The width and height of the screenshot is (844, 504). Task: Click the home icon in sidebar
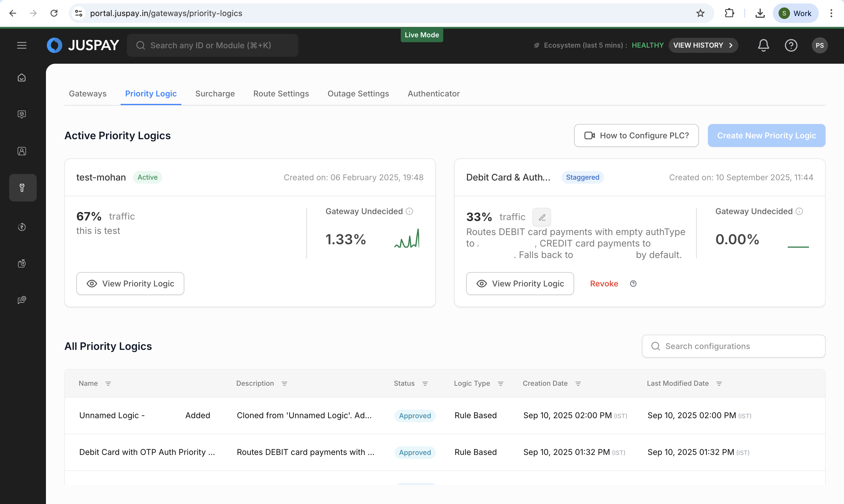(22, 78)
